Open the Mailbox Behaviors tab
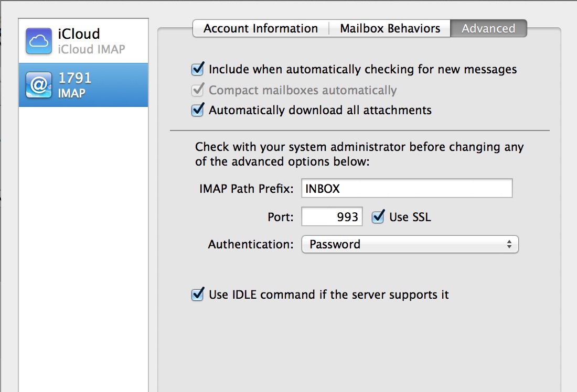Viewport: 577px width, 392px height. [x=390, y=28]
